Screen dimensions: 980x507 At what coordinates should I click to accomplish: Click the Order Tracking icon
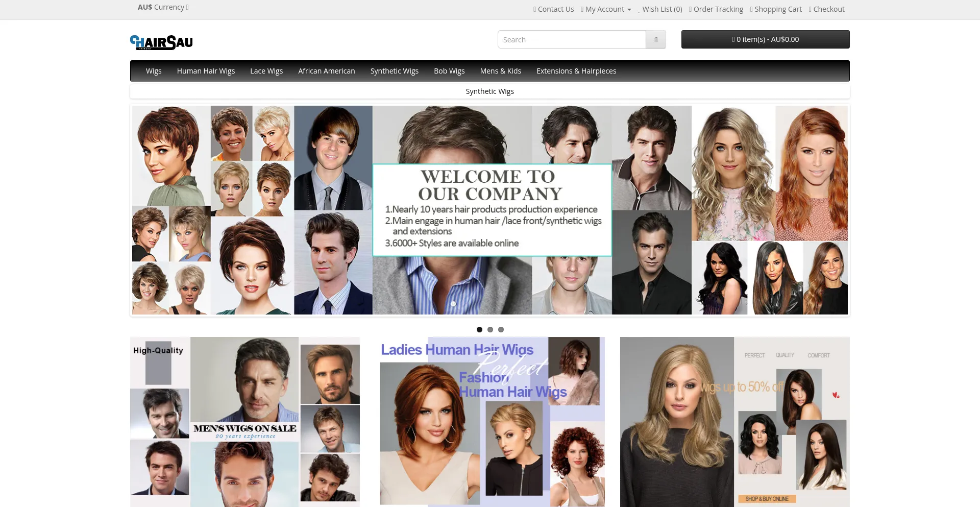(691, 9)
